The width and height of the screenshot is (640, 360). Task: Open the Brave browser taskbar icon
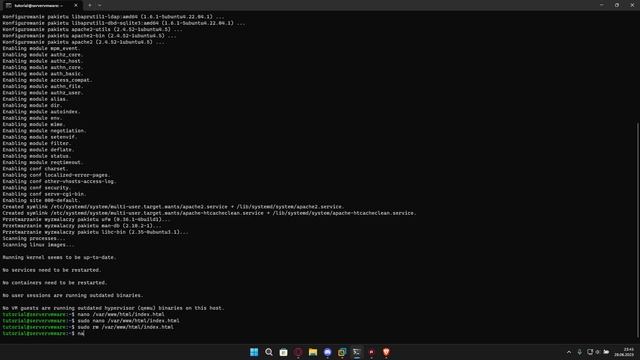386,352
